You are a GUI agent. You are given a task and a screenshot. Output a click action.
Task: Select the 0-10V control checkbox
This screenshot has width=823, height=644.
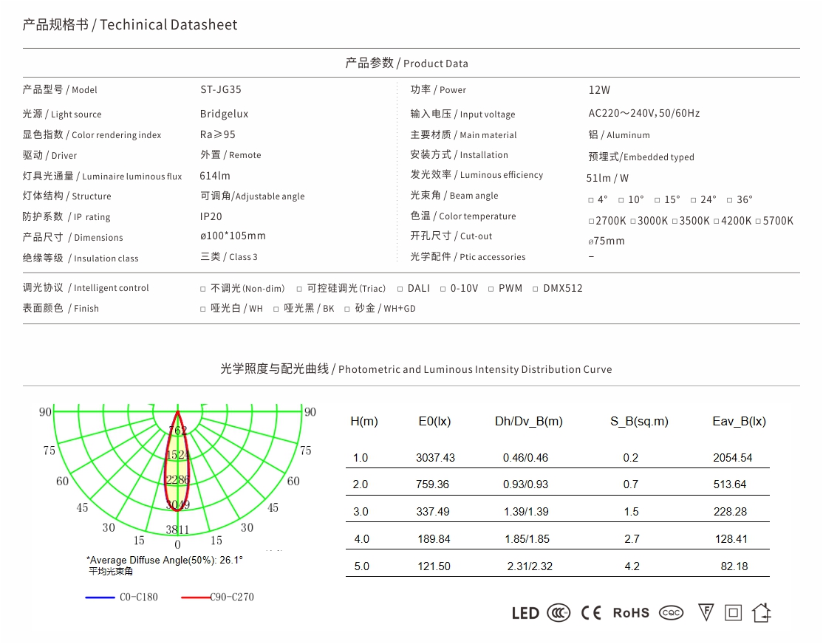(x=443, y=290)
